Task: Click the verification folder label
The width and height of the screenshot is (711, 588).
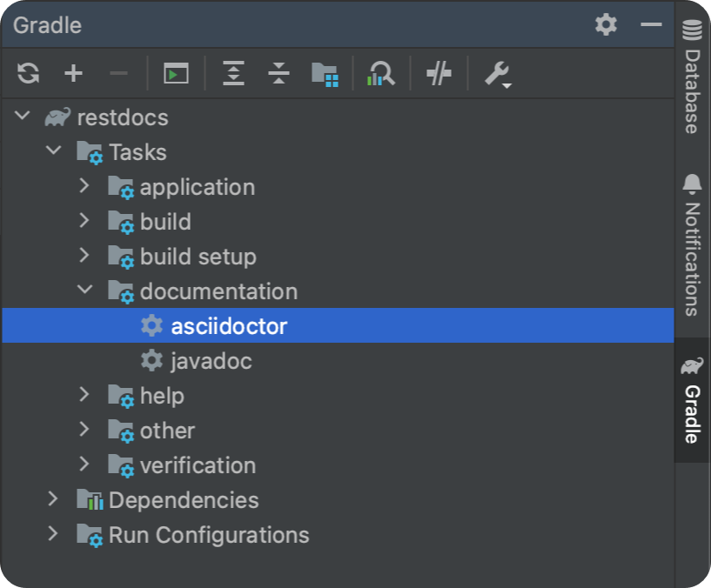Action: pyautogui.click(x=198, y=465)
